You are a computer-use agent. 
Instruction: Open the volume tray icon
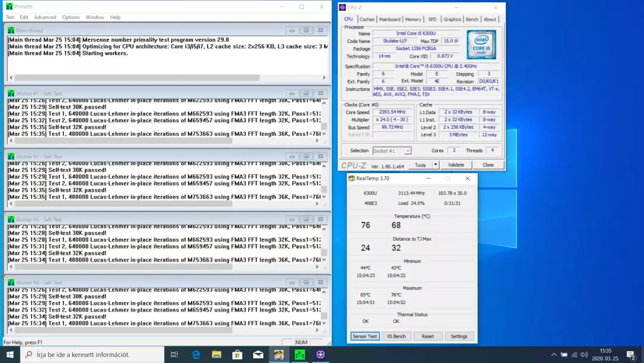click(584, 355)
